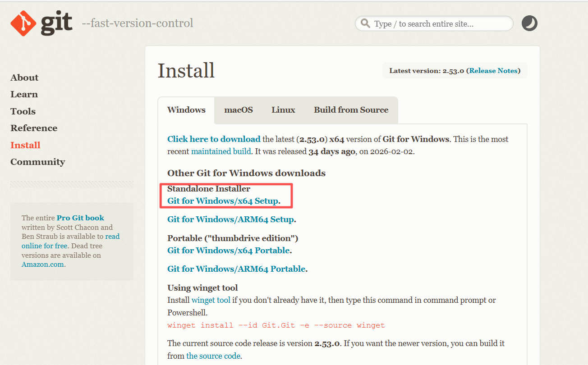Follow the 'maintained build' link
Image resolution: width=588 pixels, height=365 pixels.
coord(221,151)
